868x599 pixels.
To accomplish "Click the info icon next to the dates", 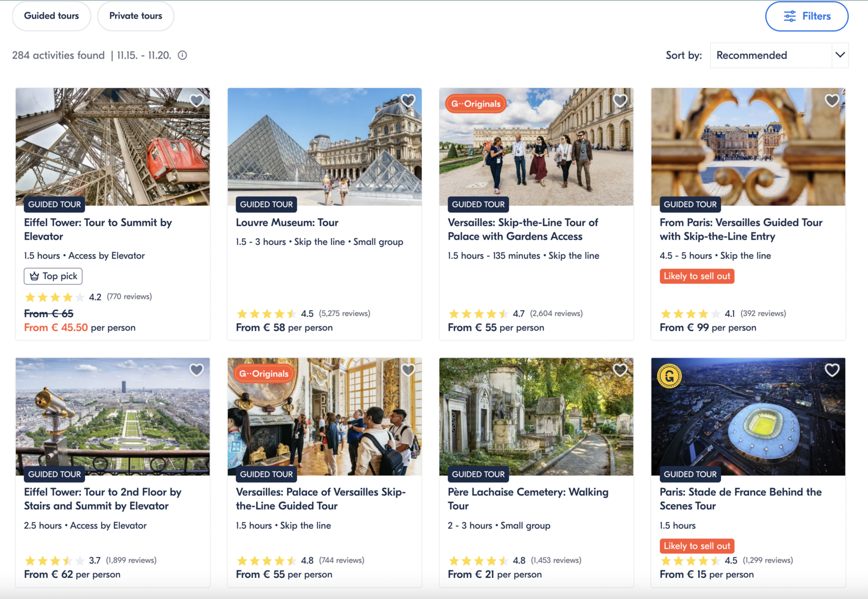I will click(x=182, y=55).
